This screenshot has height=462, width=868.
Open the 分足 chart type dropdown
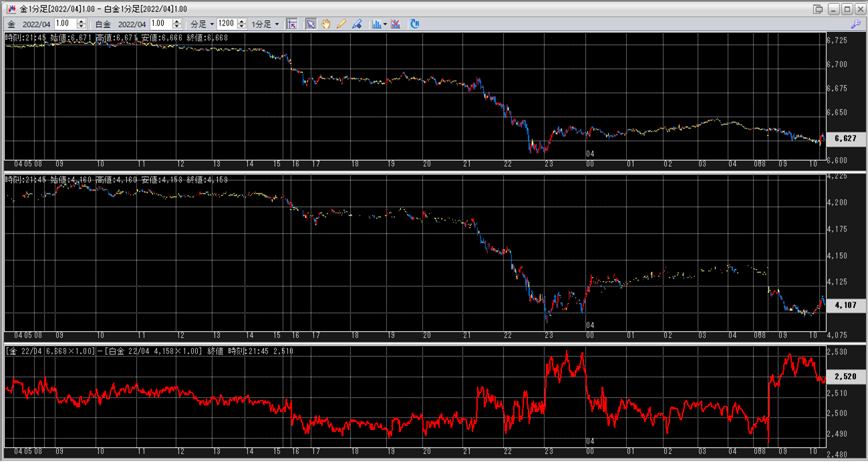click(x=202, y=24)
